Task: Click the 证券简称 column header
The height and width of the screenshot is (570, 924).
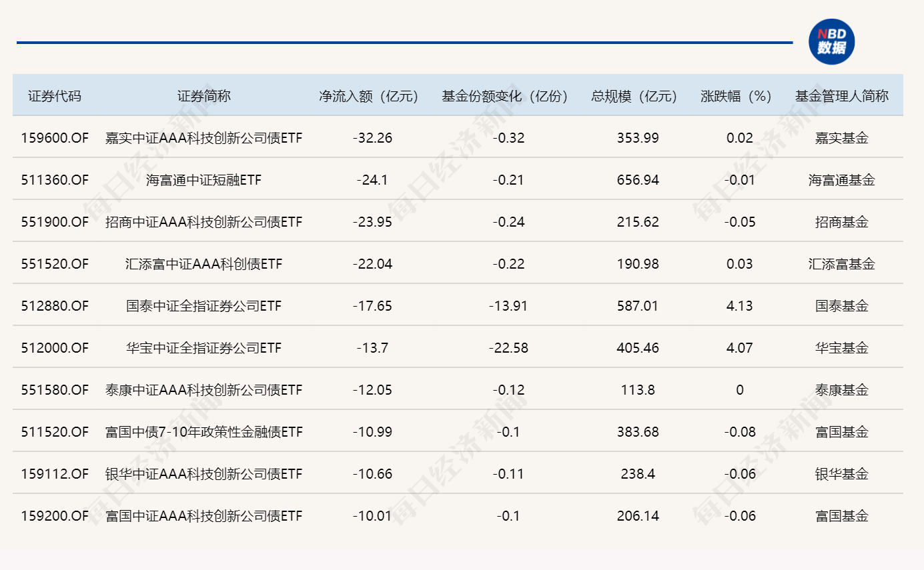Action: pyautogui.click(x=203, y=96)
